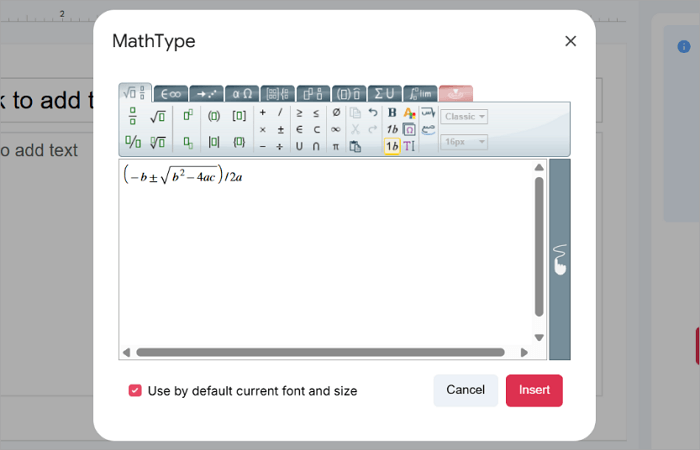The height and width of the screenshot is (450, 700).
Task: Click the Paste clipboard icon
Action: pyautogui.click(x=355, y=146)
